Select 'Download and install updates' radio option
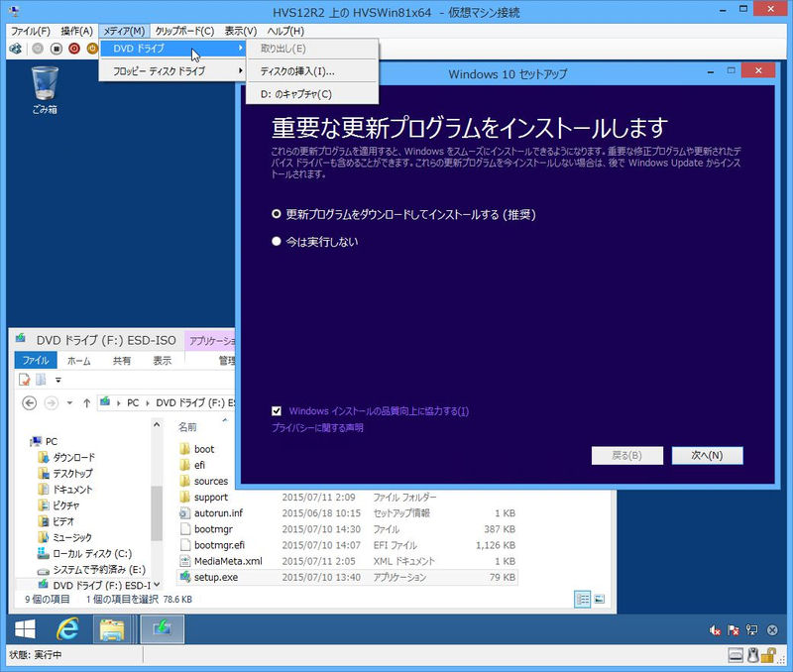 [x=277, y=214]
